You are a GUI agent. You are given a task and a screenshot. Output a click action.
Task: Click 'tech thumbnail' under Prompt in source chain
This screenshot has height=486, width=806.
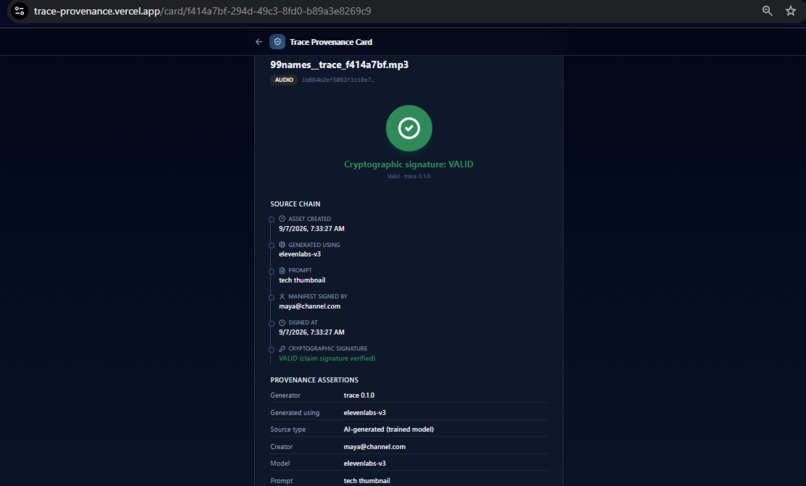302,280
